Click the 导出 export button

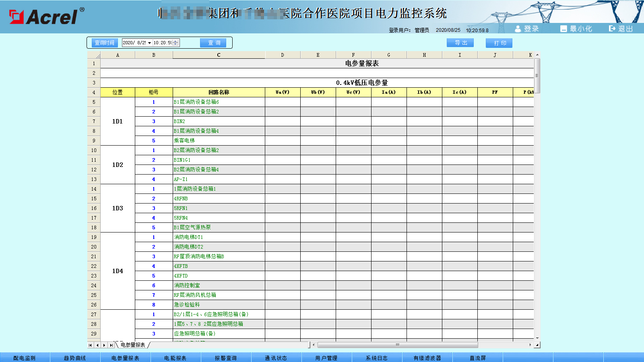click(460, 43)
